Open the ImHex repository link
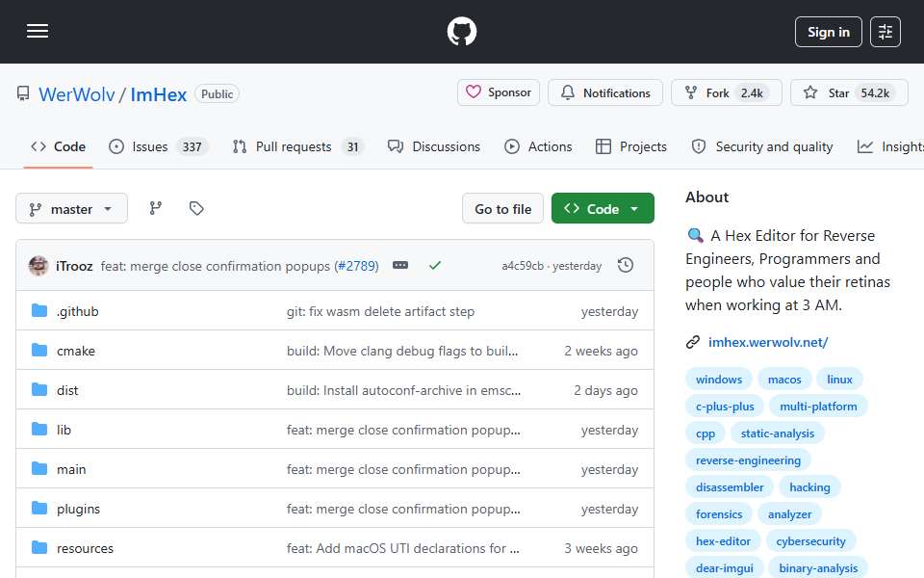Viewport: 924px width, 578px height. click(158, 94)
